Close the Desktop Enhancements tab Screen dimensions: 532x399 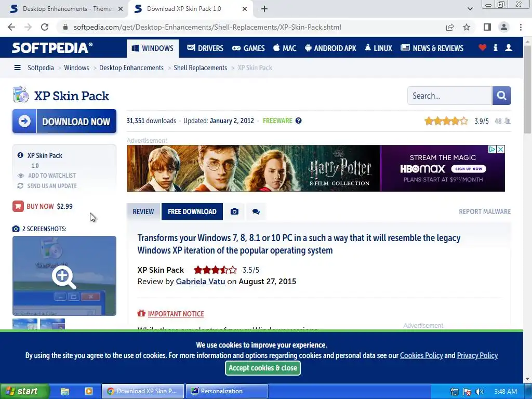point(121,9)
